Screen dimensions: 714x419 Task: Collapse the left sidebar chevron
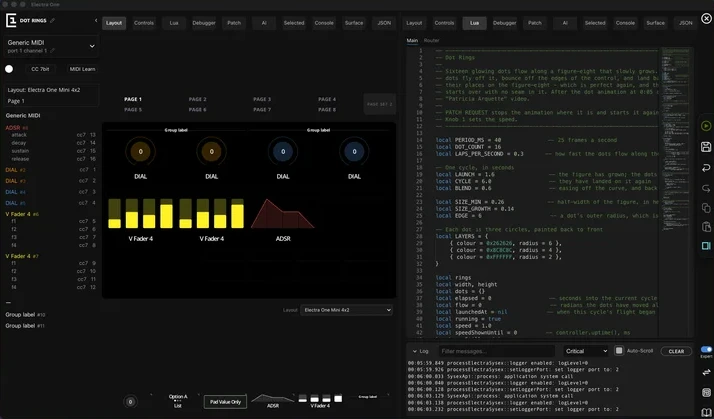(96, 20)
